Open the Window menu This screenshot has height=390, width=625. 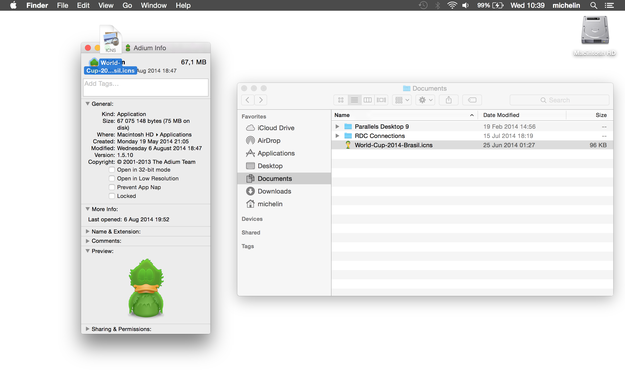153,5
